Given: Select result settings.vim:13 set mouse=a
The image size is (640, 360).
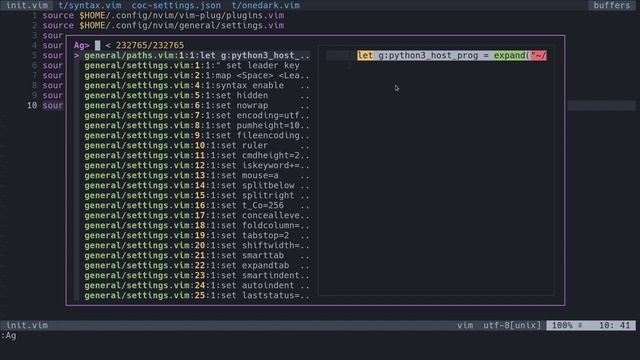Looking at the screenshot, I should click(x=197, y=176).
